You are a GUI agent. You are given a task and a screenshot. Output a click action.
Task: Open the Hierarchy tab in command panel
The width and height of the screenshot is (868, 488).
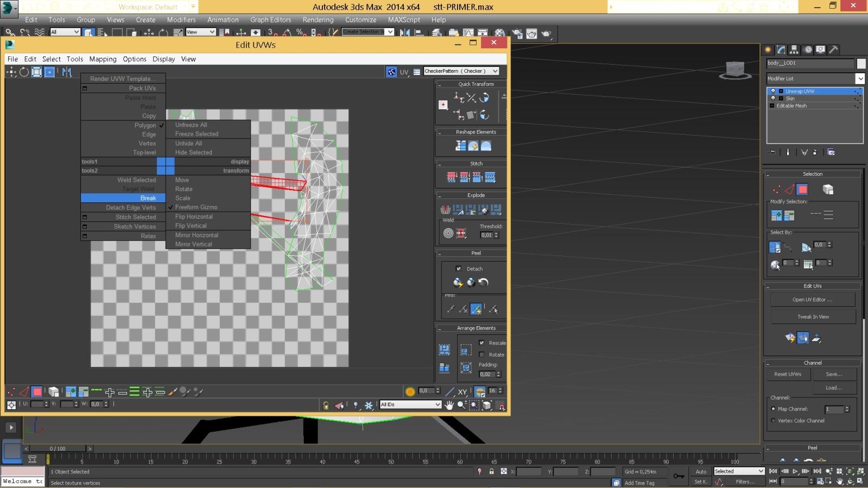pos(794,49)
